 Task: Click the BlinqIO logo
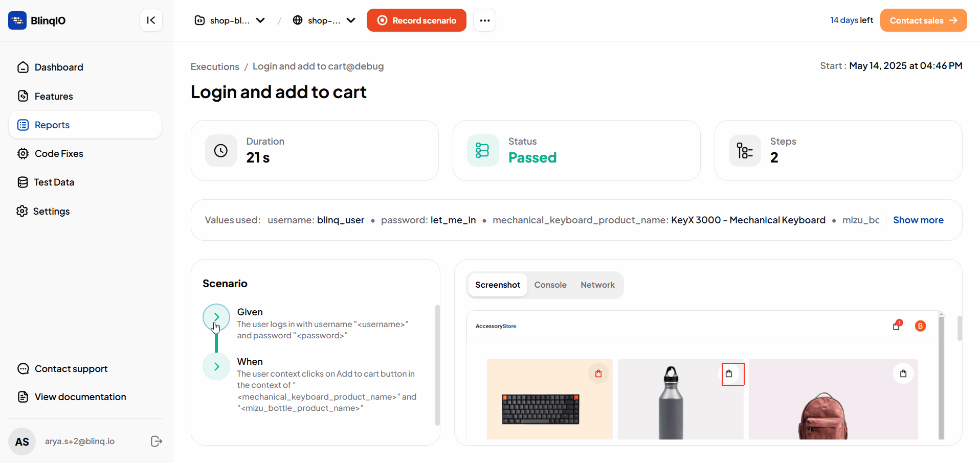[37, 20]
